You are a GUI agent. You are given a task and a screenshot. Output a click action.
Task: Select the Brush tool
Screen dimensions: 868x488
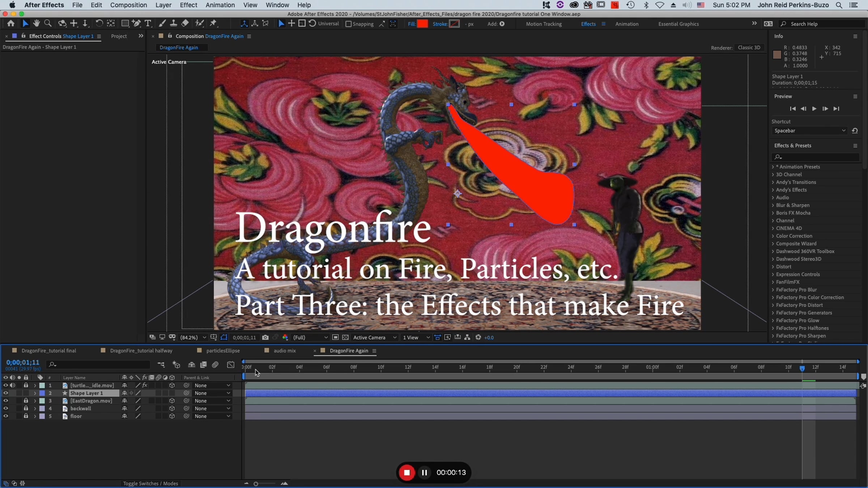[x=162, y=23]
